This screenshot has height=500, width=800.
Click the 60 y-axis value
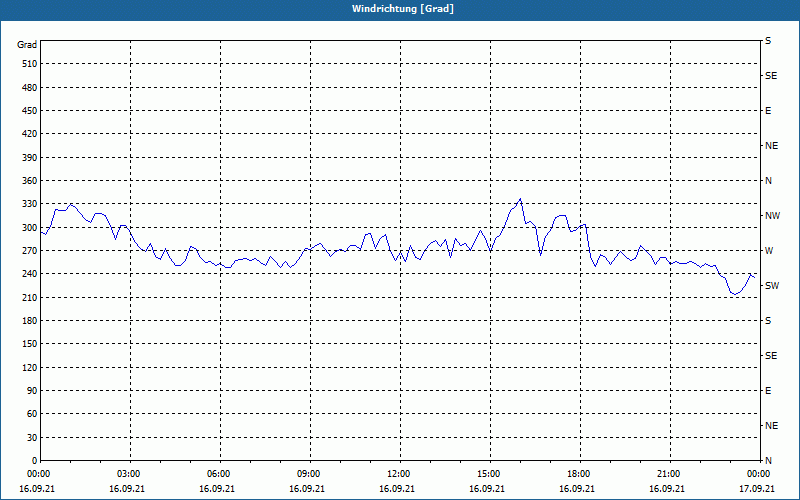(32, 414)
